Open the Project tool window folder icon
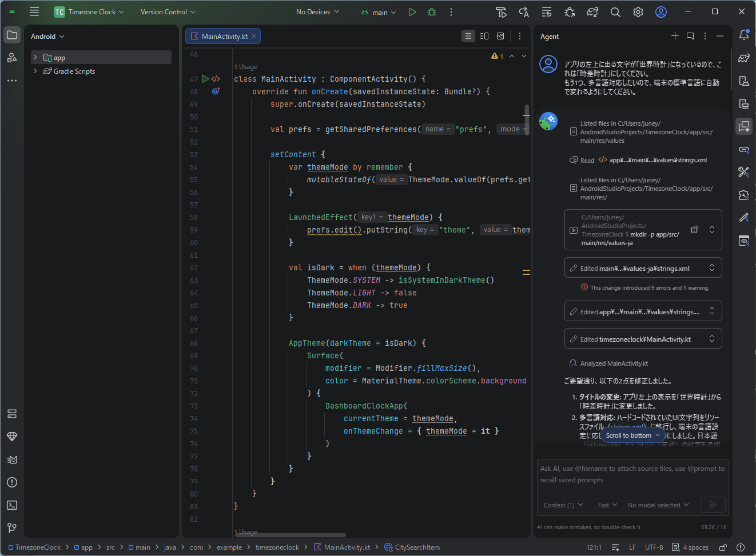Viewport: 756px width, 556px height. [x=12, y=35]
